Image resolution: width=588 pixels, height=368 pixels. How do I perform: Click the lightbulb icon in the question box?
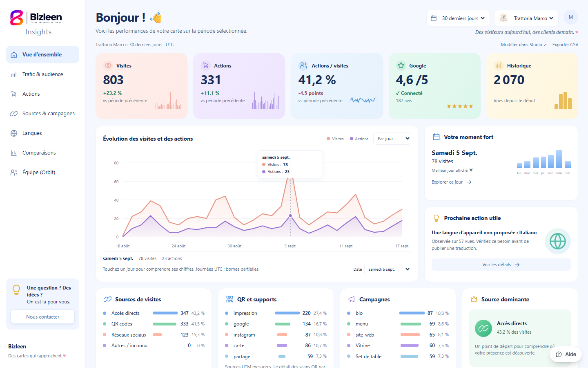16,290
